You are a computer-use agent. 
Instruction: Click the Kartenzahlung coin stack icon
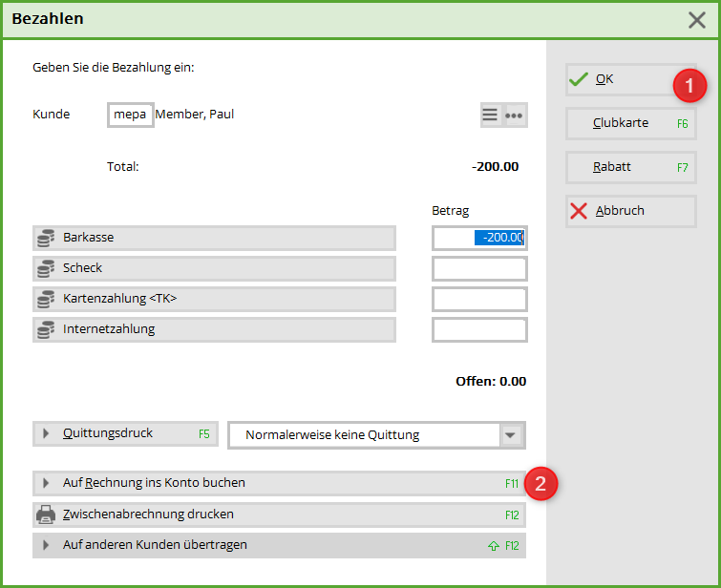45,299
